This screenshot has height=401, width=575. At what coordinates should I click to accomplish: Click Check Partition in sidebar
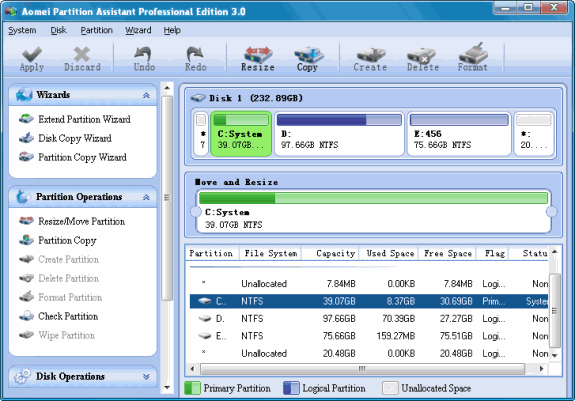pos(68,316)
